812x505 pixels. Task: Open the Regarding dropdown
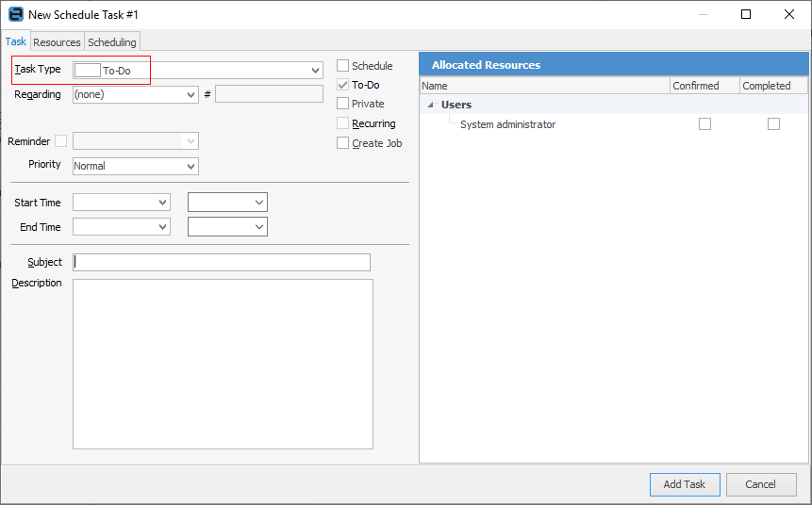[191, 95]
